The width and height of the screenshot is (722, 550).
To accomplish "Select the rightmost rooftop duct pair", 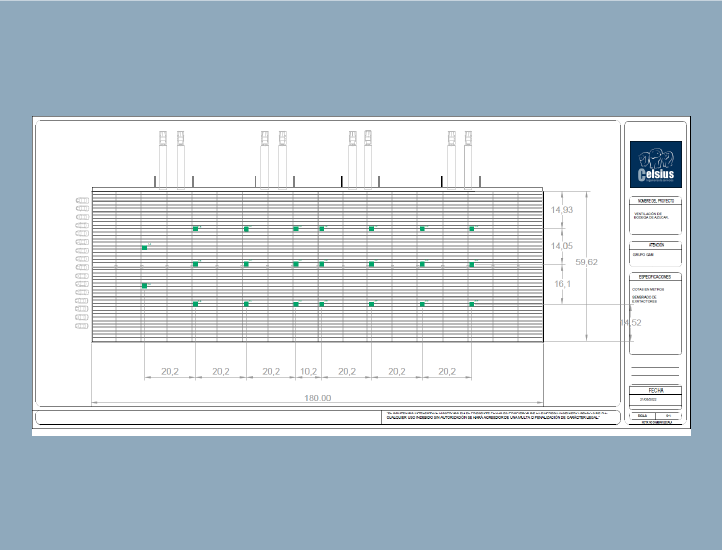I will [x=459, y=158].
